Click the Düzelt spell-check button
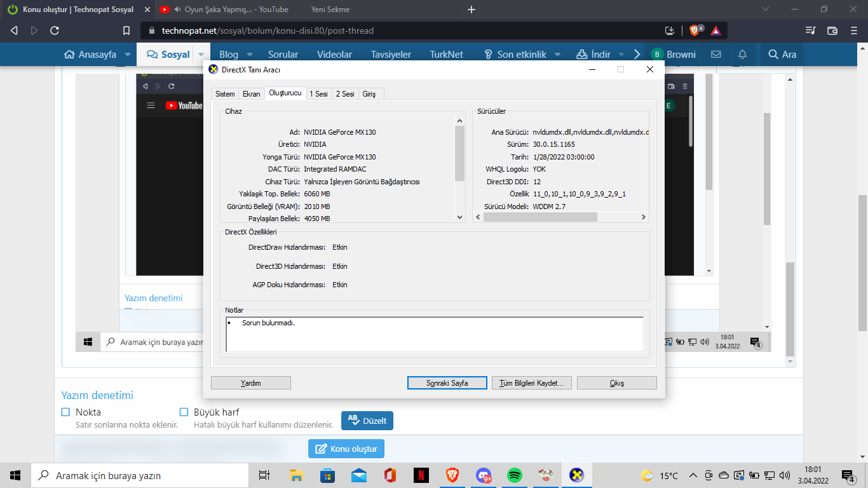 click(x=367, y=421)
